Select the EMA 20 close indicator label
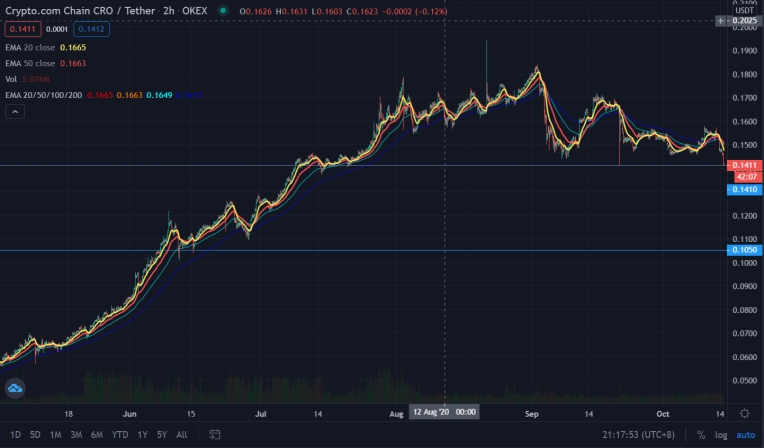This screenshot has width=764, height=448. pyautogui.click(x=30, y=47)
